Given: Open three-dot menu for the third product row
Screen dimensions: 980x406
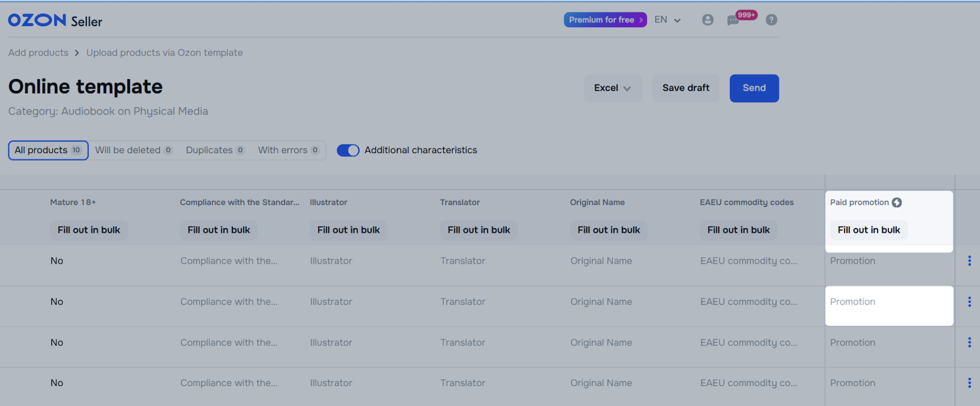Looking at the screenshot, I should (x=969, y=342).
